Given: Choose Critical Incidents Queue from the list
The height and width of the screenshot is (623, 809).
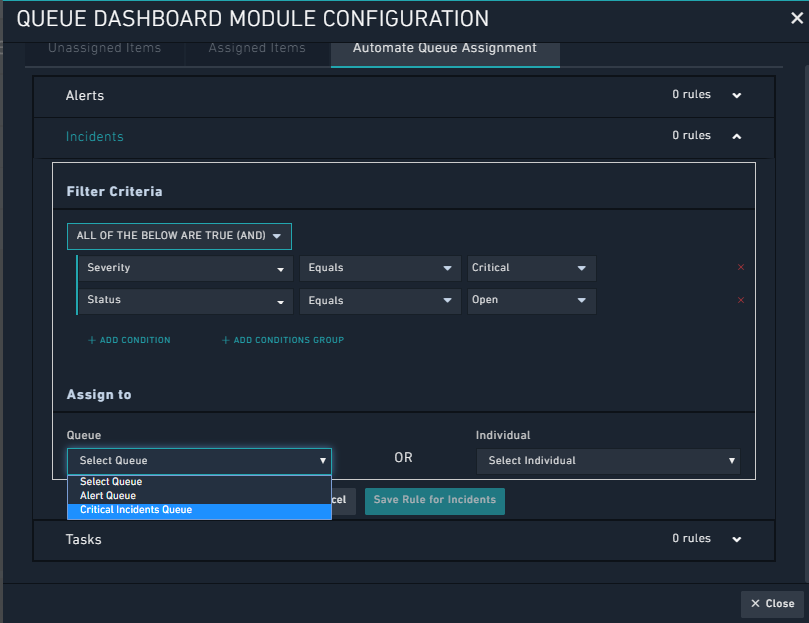Looking at the screenshot, I should (199, 510).
